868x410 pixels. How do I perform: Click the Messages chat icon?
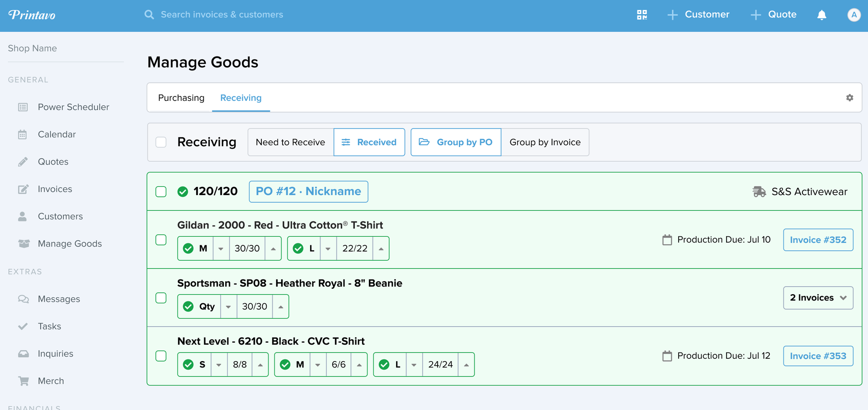[x=24, y=299]
